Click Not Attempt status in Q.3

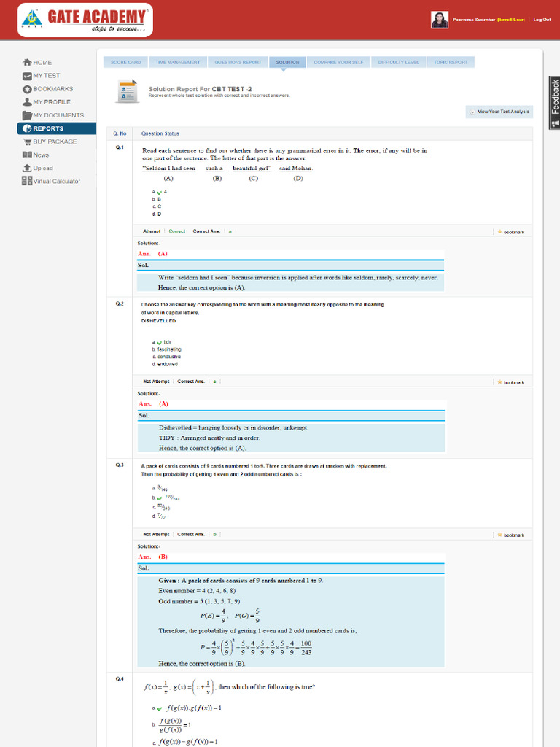tap(156, 534)
